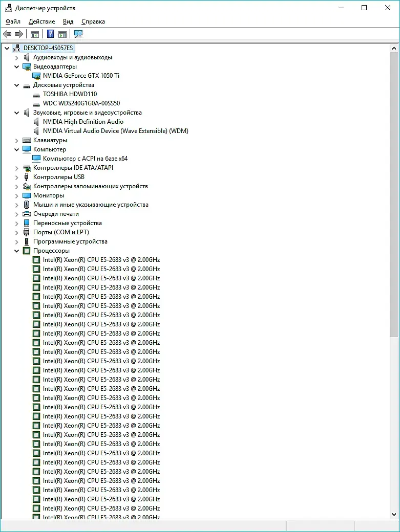Select NVIDIA Virtual Audio Device (Wave Extensible)

click(x=115, y=130)
